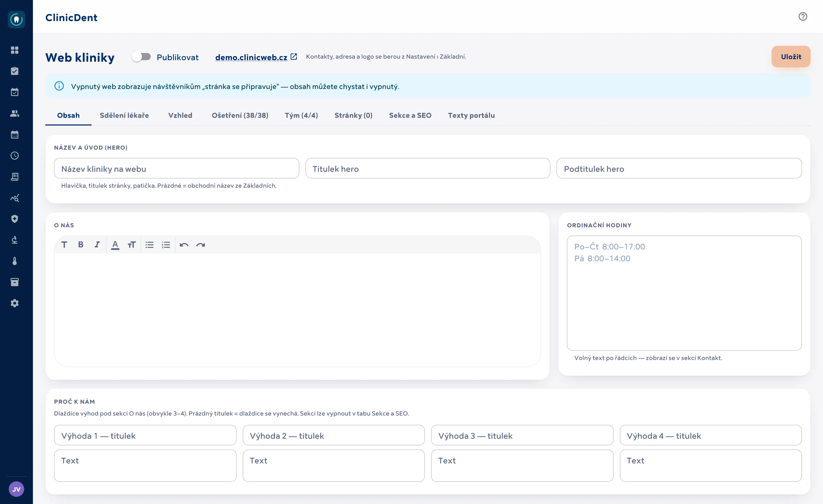Click the Text field under Výhoda 1
The width and height of the screenshot is (823, 504).
click(145, 466)
